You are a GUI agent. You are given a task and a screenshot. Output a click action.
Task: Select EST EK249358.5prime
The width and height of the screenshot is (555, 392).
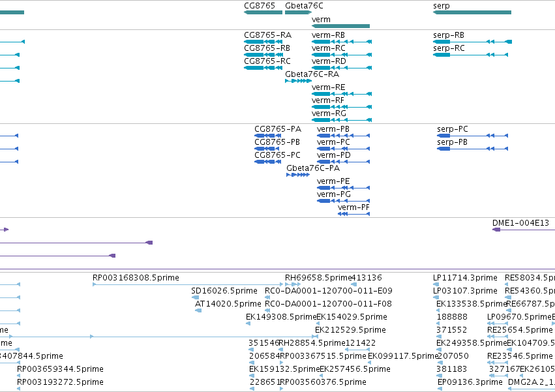pyautogui.click(x=438, y=350)
